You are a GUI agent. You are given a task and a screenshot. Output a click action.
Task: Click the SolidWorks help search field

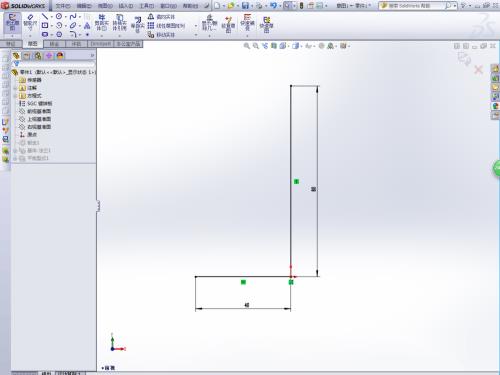pyautogui.click(x=414, y=6)
